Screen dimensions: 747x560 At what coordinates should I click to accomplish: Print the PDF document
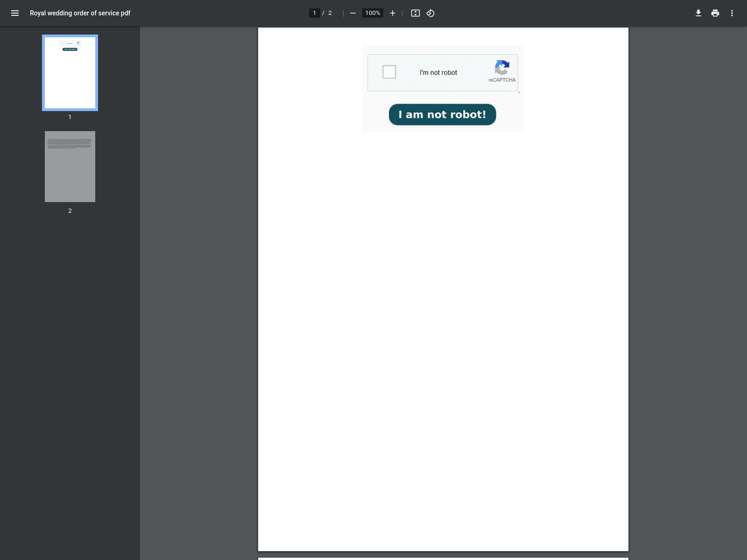point(715,13)
